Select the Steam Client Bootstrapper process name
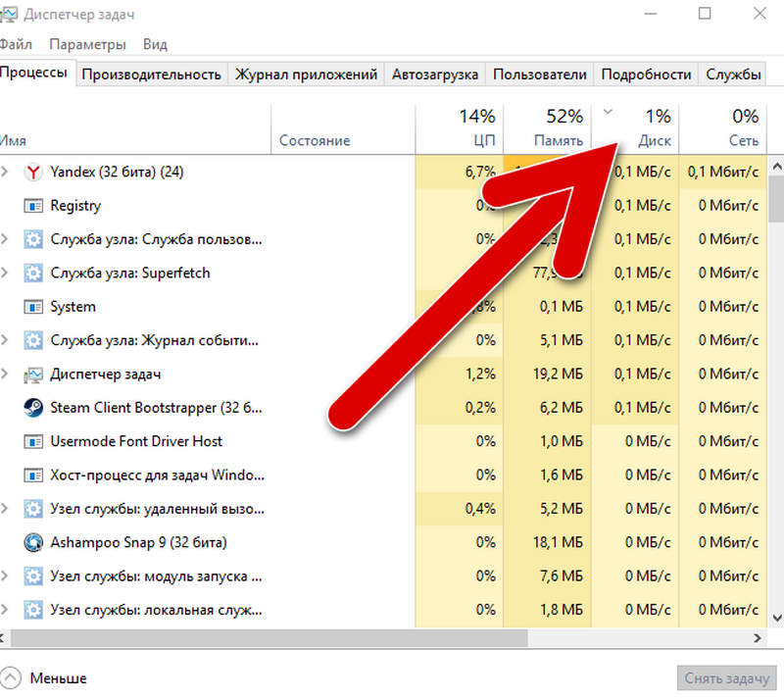The image size is (784, 700). click(x=156, y=408)
